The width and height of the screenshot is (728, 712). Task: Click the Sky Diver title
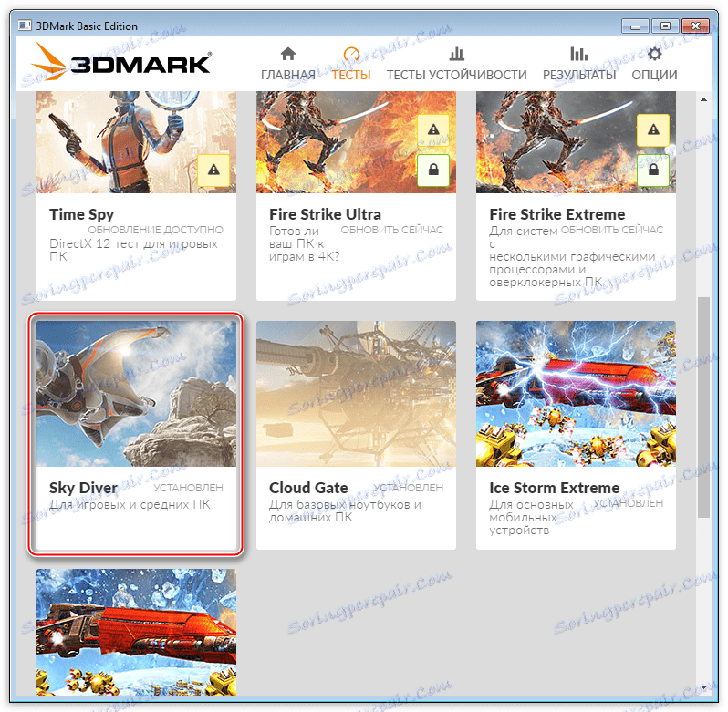[x=84, y=488]
